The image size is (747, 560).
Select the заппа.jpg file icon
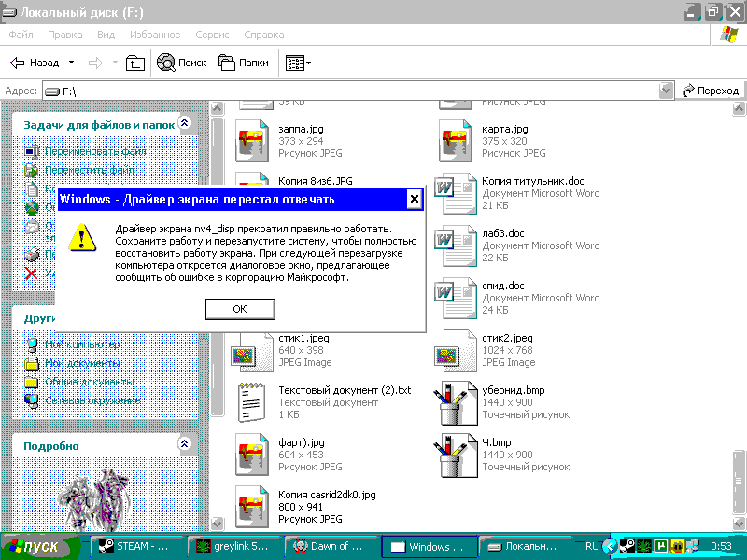tap(252, 141)
